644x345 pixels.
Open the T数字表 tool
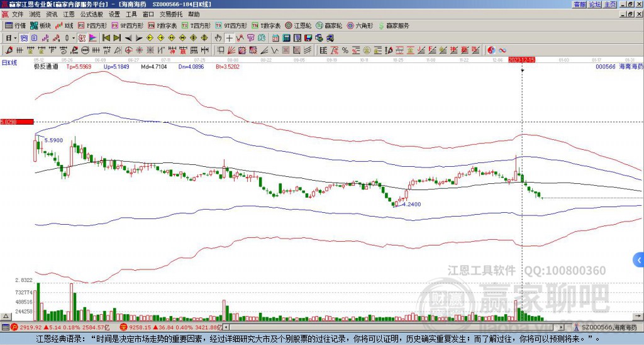tap(266, 25)
